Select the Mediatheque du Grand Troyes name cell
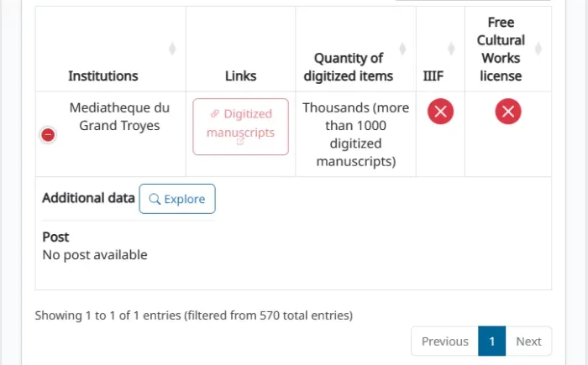Screen dimensions: 588x365 click(119, 117)
